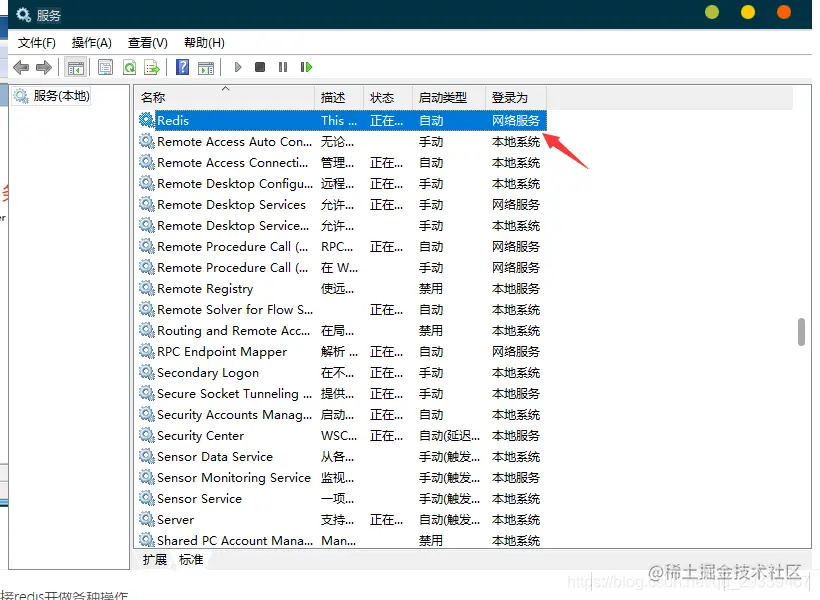Toggle the show/hide console tree icon
Viewport: 820px width, 600px height.
(x=75, y=67)
